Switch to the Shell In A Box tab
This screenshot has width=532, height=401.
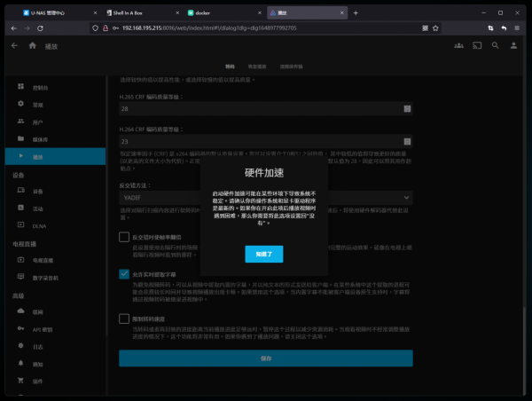pos(142,13)
